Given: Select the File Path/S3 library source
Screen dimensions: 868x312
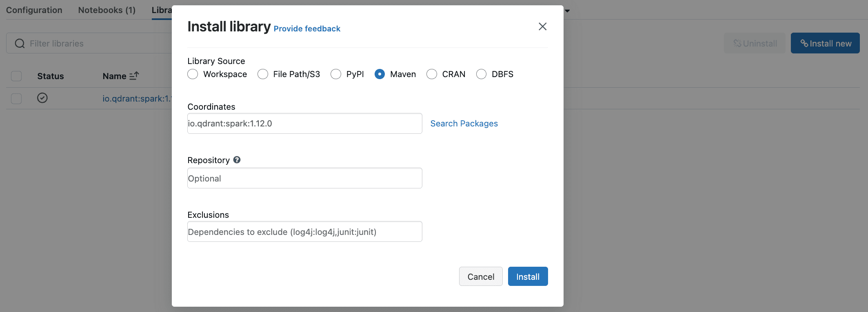Looking at the screenshot, I should [263, 74].
